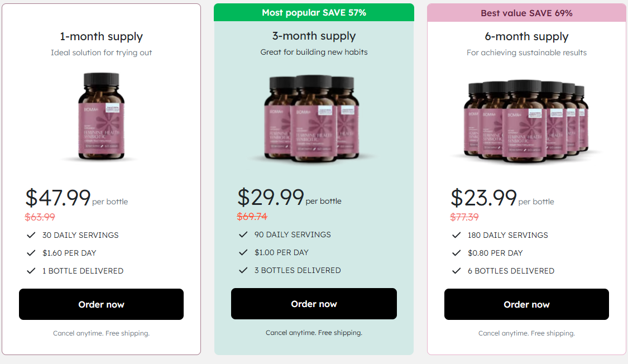Open Free shipping details under 1-month plan

point(127,333)
